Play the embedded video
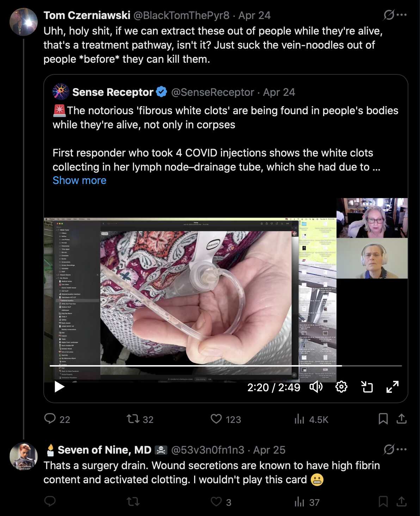The height and width of the screenshot is (516, 420). [x=60, y=387]
